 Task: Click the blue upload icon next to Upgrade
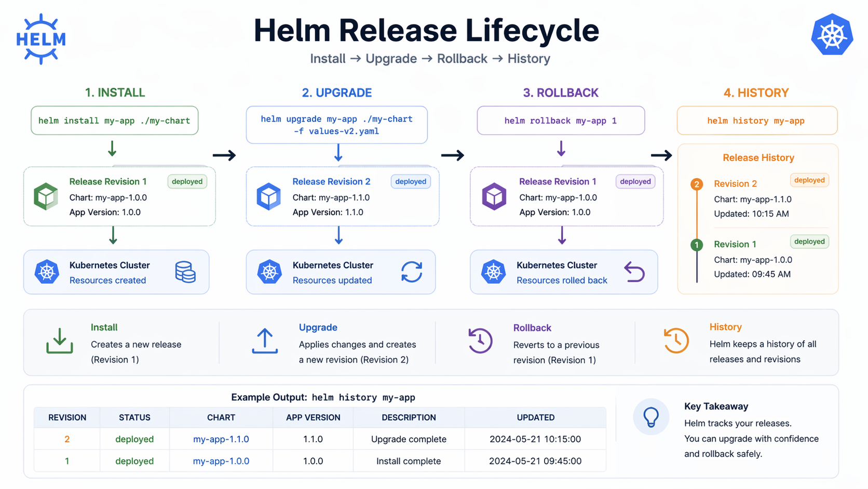coord(265,341)
